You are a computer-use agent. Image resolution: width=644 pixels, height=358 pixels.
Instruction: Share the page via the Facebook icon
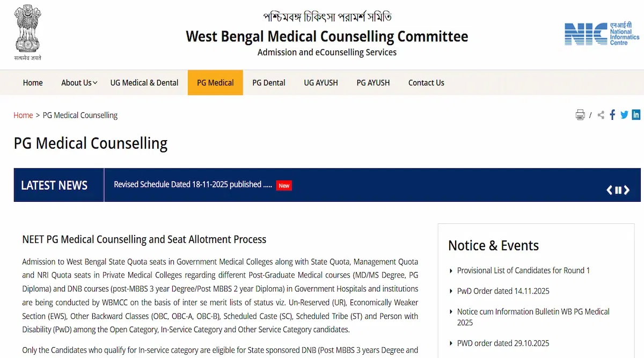pos(612,114)
